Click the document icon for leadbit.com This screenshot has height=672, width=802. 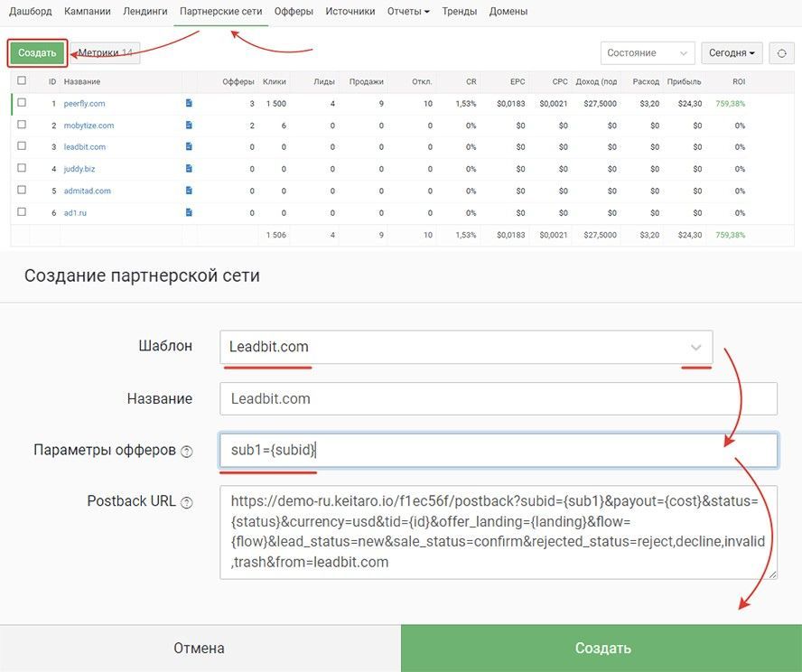coord(189,147)
